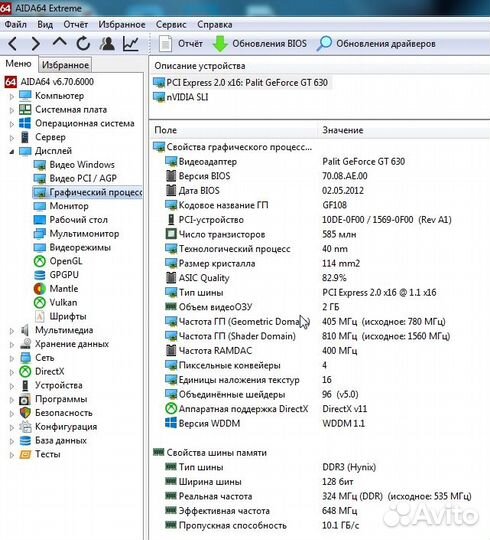Image resolution: width=490 pixels, height=540 pixels.
Task: Expand the Системная плата tree node
Action: click(12, 110)
